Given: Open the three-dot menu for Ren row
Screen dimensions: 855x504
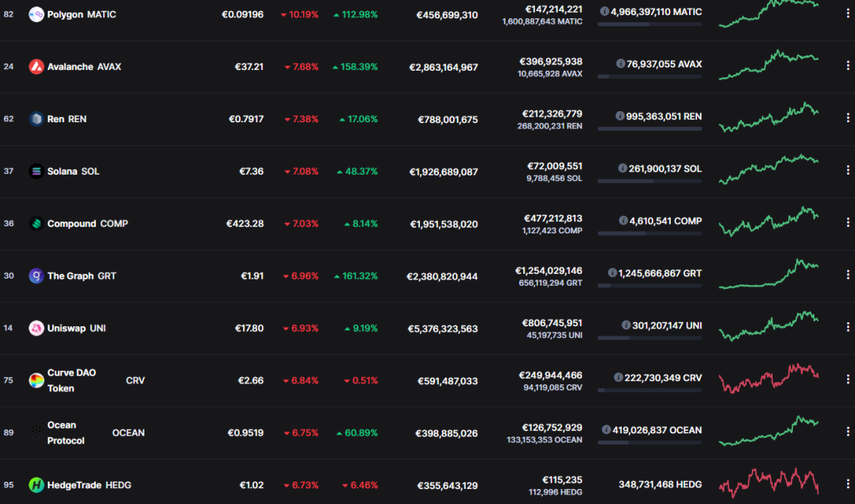Looking at the screenshot, I should point(847,117).
